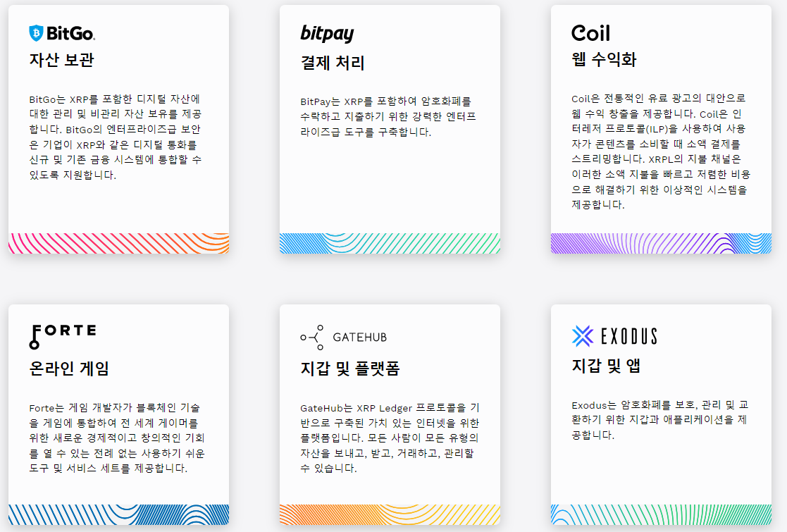The image size is (787, 532).
Task: Click the GateHub node logo
Action: click(312, 338)
